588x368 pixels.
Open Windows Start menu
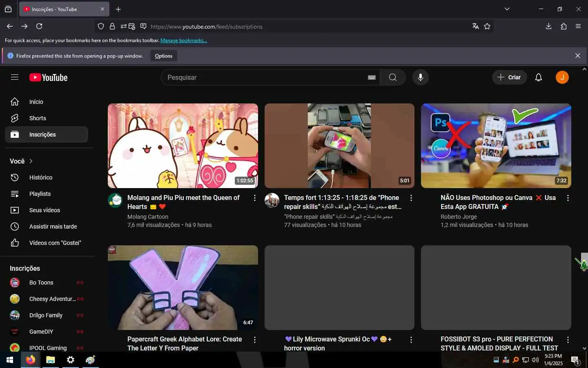click(10, 360)
